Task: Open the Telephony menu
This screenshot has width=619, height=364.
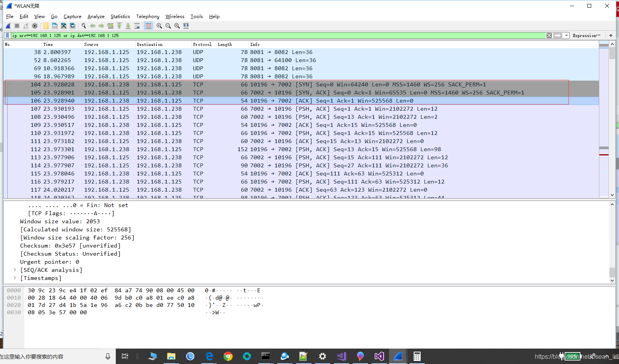Action: [148, 17]
